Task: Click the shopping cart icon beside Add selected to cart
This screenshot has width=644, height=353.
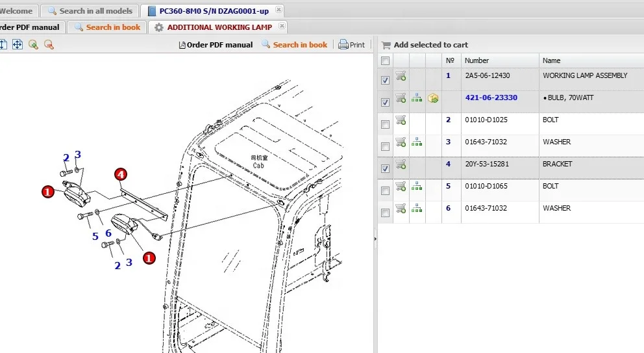Action: coord(386,45)
